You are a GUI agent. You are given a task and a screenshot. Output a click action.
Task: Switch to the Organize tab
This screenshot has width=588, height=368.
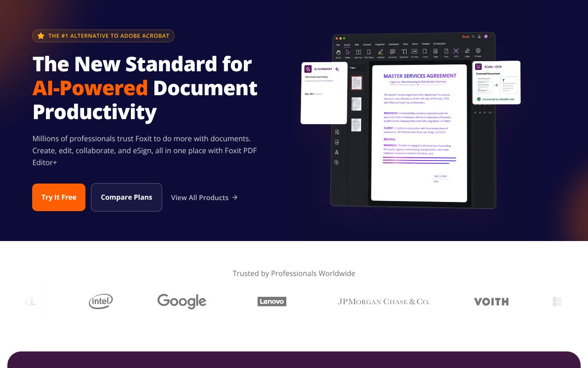click(x=380, y=45)
